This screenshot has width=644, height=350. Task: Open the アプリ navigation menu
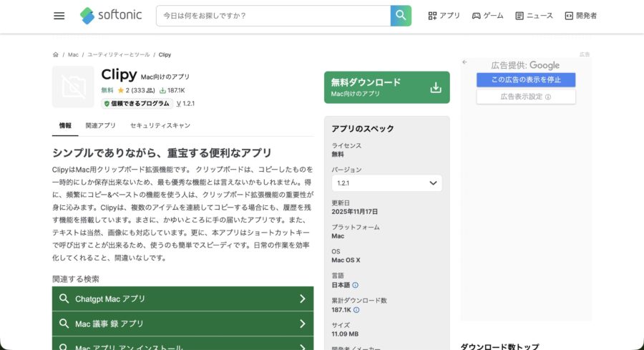coord(444,16)
